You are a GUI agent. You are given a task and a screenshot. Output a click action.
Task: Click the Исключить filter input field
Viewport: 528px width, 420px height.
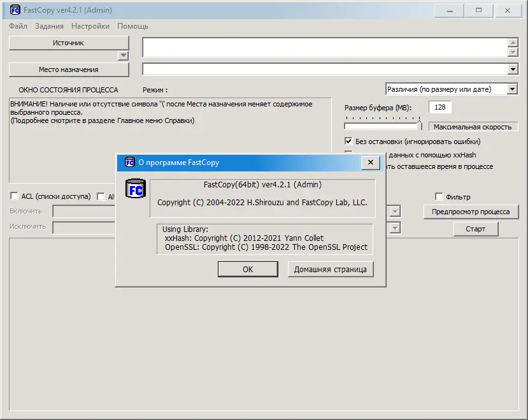point(84,228)
